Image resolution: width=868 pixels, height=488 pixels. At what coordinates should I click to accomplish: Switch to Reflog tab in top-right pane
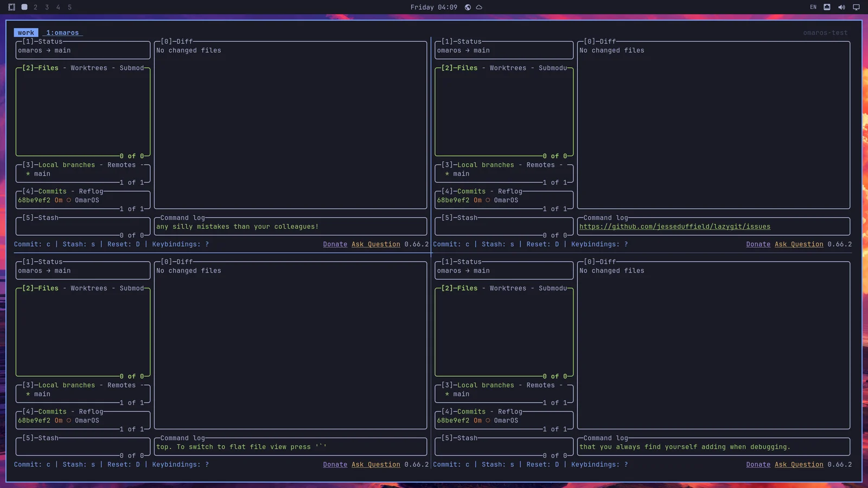point(510,191)
